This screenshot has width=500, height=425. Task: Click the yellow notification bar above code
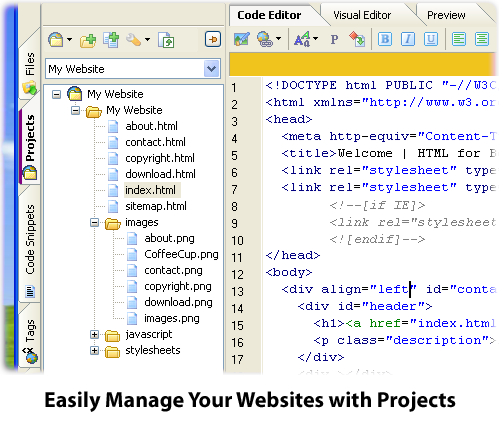click(x=362, y=64)
